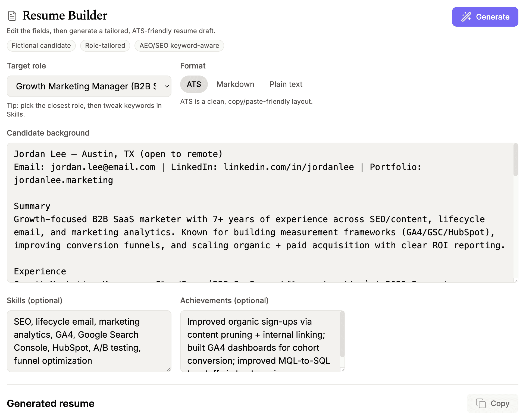526x420 pixels.
Task: Click the AEO/SEO keyword-aware tag
Action: pyautogui.click(x=179, y=46)
